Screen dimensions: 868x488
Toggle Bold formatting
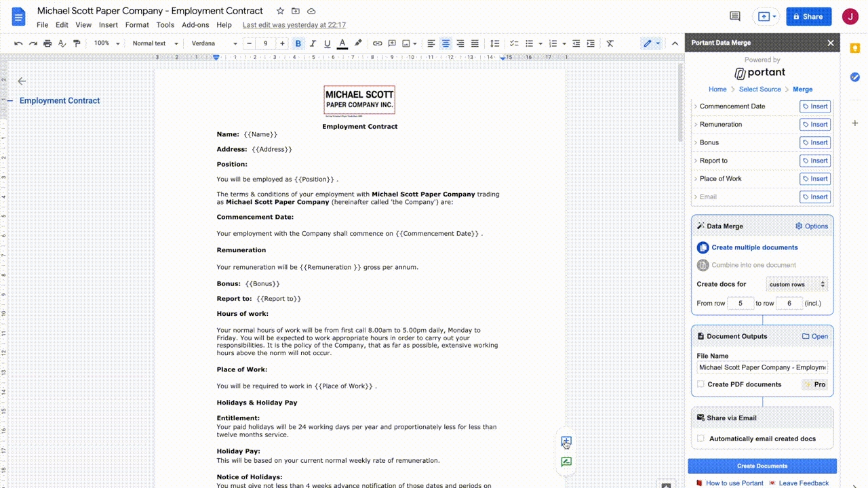298,43
